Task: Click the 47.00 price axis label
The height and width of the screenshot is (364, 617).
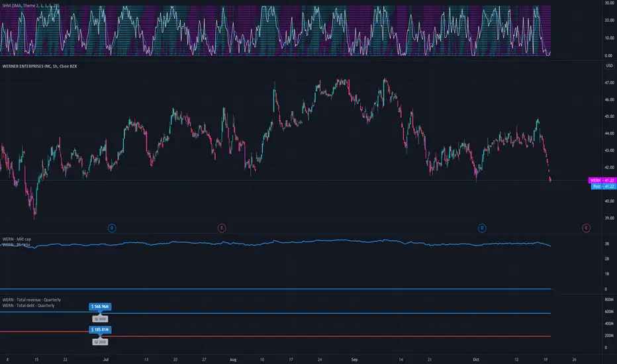Action: (609, 83)
